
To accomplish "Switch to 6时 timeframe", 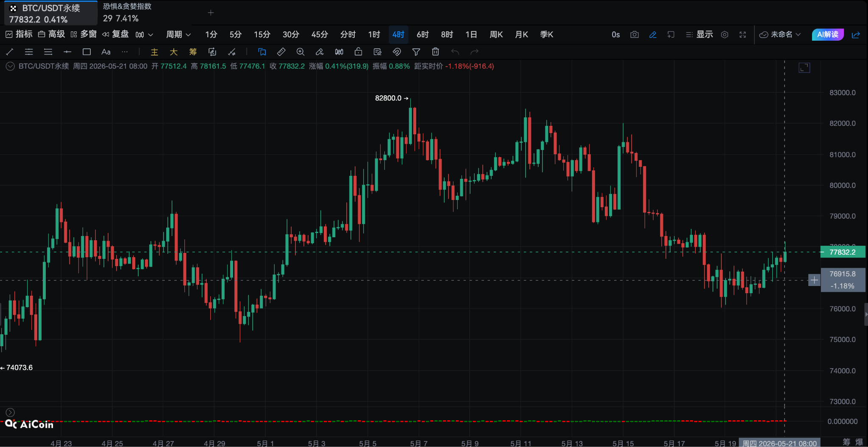I will pos(423,34).
